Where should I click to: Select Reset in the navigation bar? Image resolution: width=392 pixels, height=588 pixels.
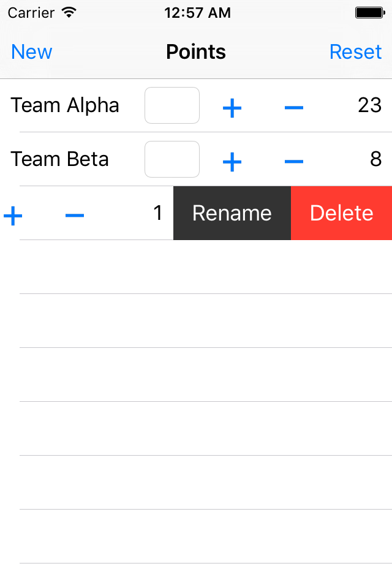click(355, 51)
